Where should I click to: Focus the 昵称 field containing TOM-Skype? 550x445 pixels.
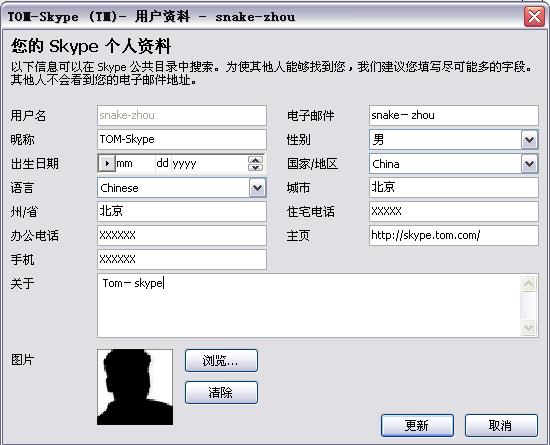point(182,140)
